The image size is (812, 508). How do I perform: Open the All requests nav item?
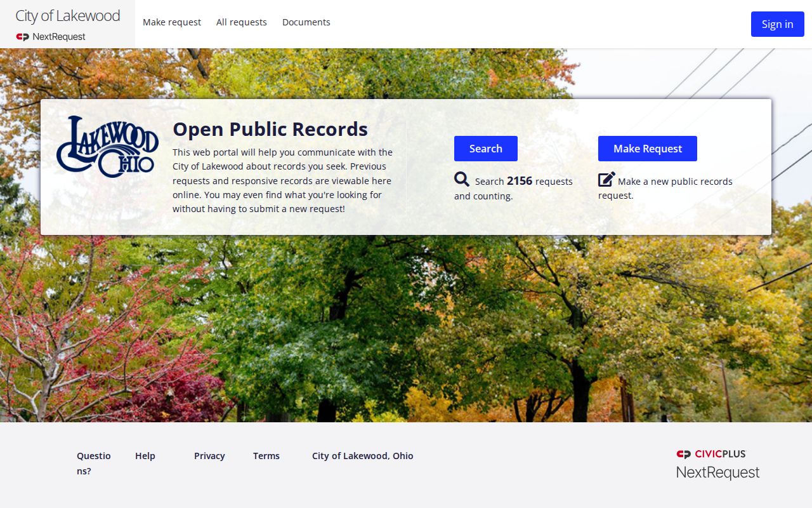(242, 22)
